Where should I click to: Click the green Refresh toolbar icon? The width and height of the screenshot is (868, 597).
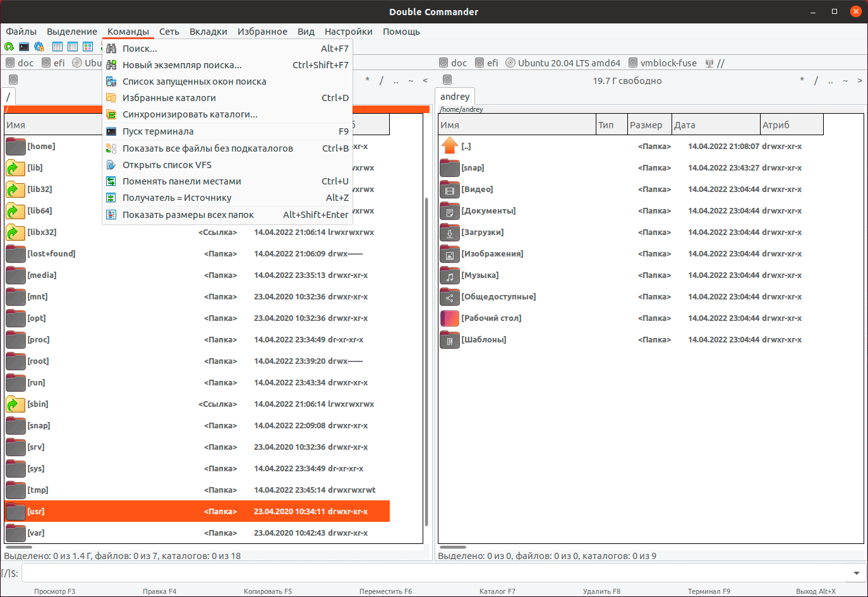click(9, 47)
